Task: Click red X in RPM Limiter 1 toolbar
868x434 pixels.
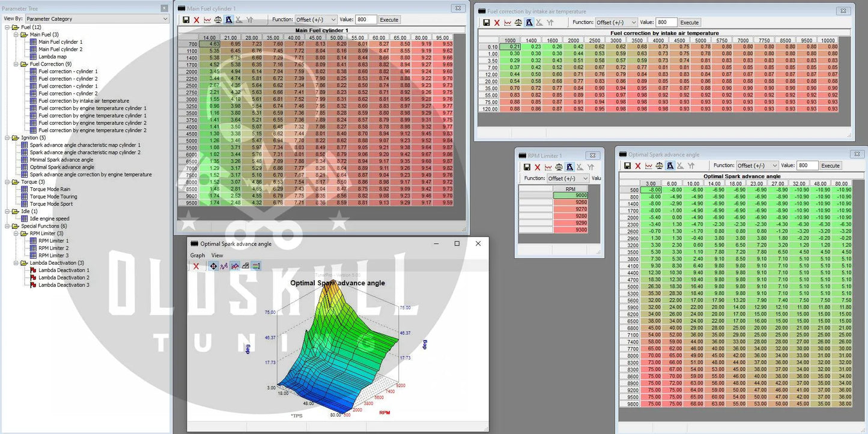Action: coord(538,167)
